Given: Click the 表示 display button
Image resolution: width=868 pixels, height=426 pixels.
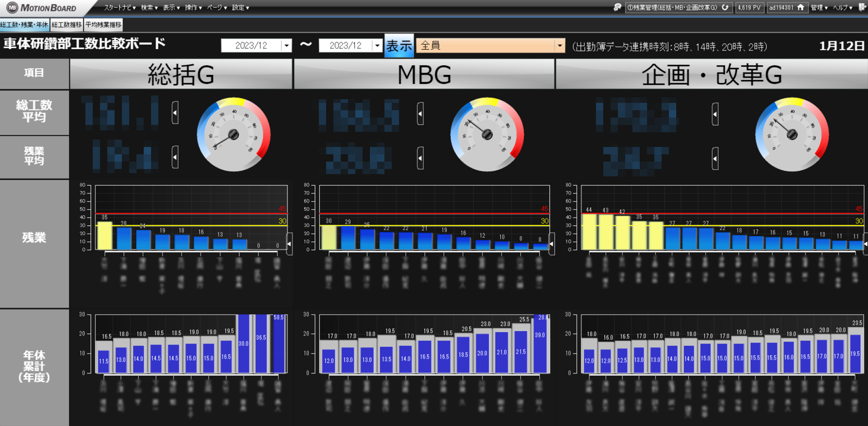Looking at the screenshot, I should coord(399,46).
